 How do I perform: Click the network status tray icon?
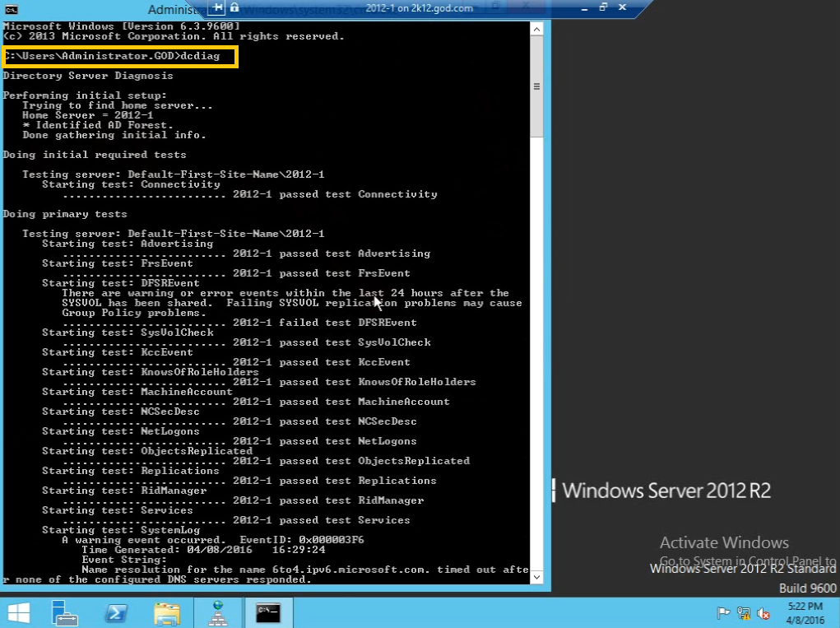tap(744, 613)
